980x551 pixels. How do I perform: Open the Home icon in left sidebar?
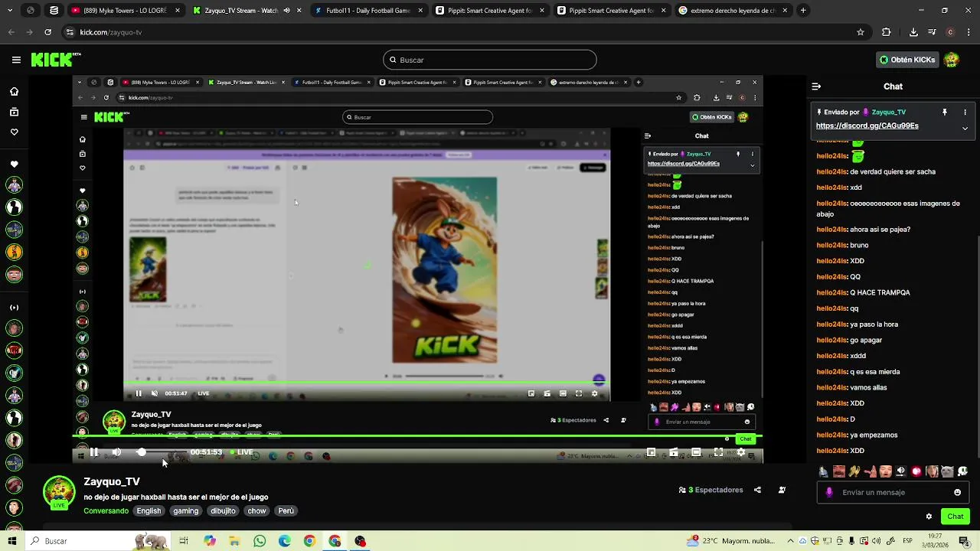tap(14, 92)
